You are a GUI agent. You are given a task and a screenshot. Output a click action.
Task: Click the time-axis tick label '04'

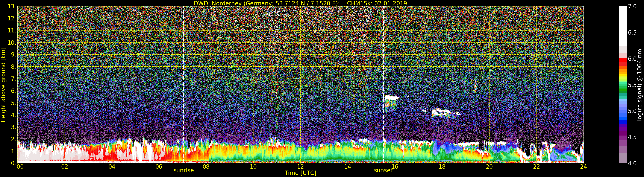(x=112, y=167)
